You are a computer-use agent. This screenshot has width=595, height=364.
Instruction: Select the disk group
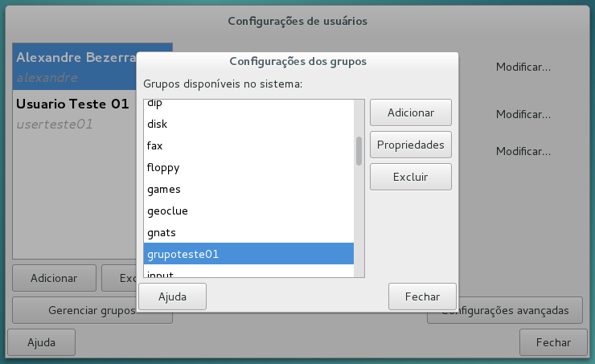pos(248,124)
